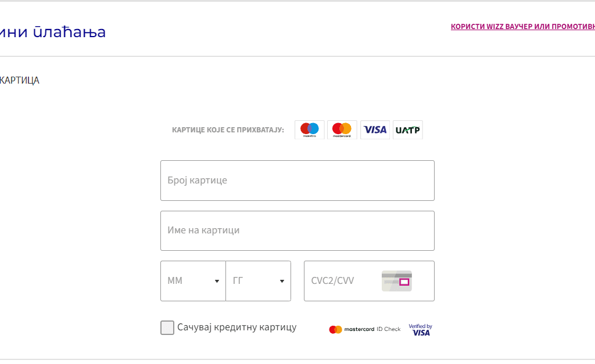The image size is (595, 364).
Task: Focus the Број картице field
Action: (297, 181)
